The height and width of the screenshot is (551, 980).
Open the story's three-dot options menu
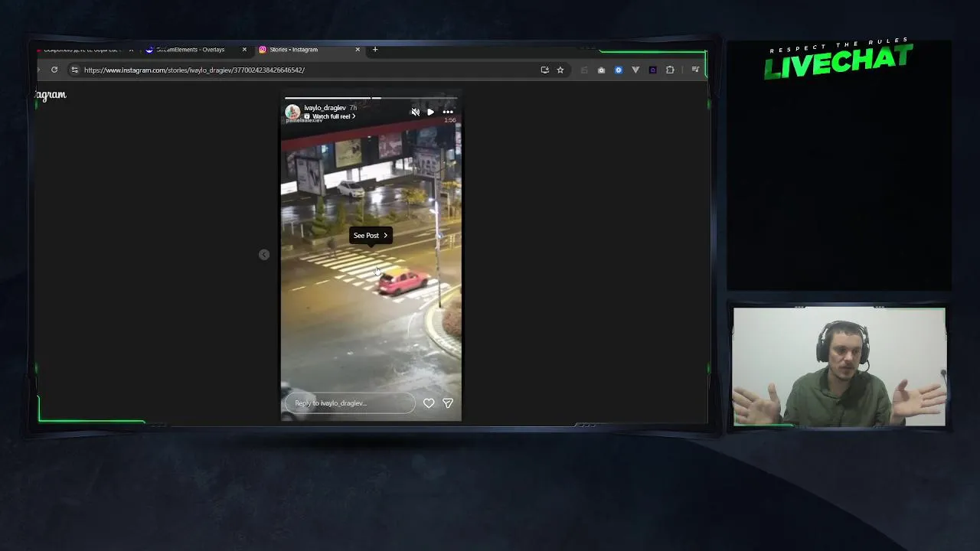[448, 112]
